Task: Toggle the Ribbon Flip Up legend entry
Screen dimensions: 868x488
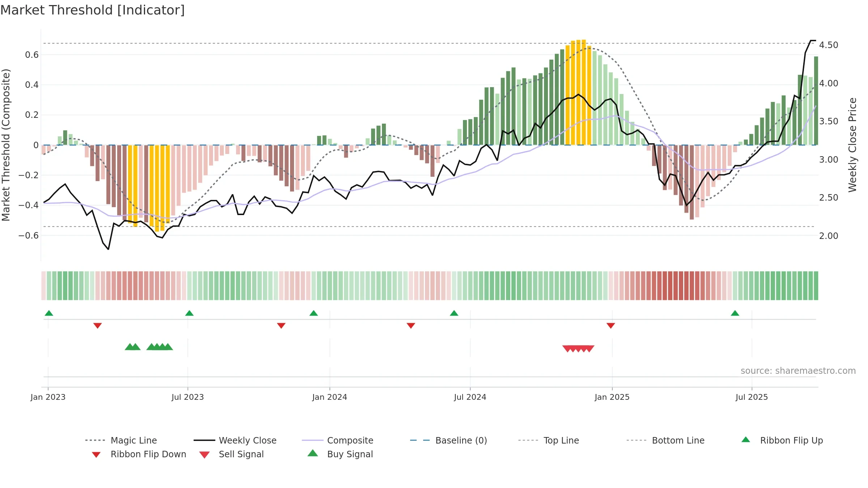Action: (782, 440)
